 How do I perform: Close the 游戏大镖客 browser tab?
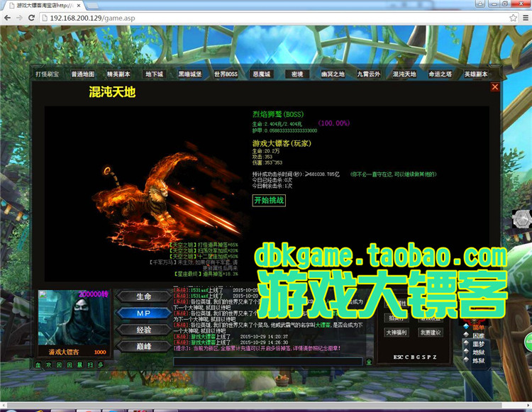[x=79, y=6]
